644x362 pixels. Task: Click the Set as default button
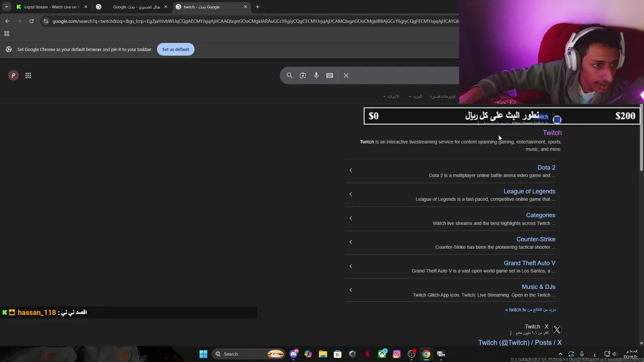[x=176, y=49]
